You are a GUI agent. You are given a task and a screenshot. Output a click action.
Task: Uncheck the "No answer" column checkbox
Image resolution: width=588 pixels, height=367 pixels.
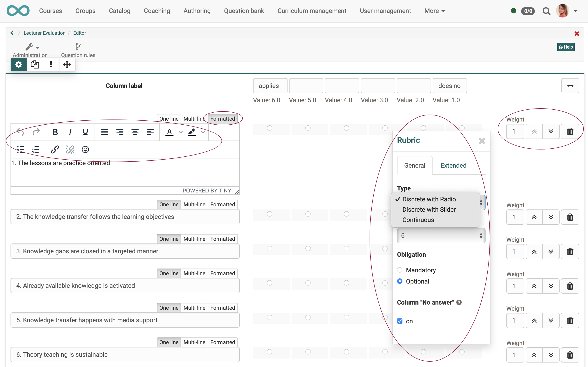(x=400, y=321)
